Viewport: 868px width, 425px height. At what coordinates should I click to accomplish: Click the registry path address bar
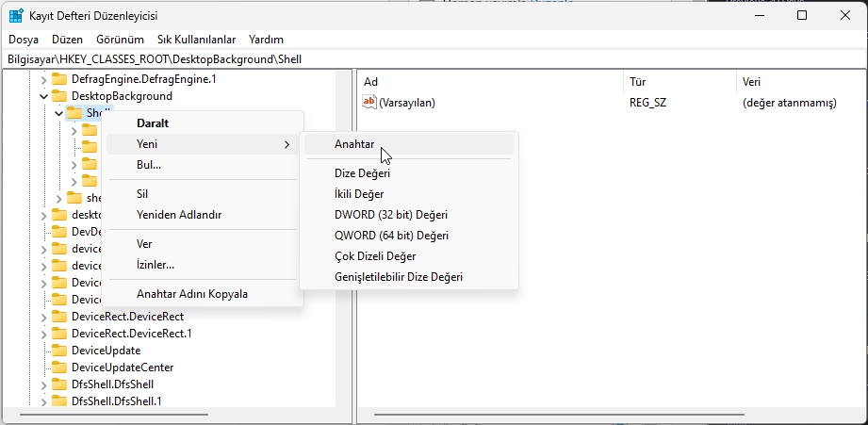[x=434, y=59]
